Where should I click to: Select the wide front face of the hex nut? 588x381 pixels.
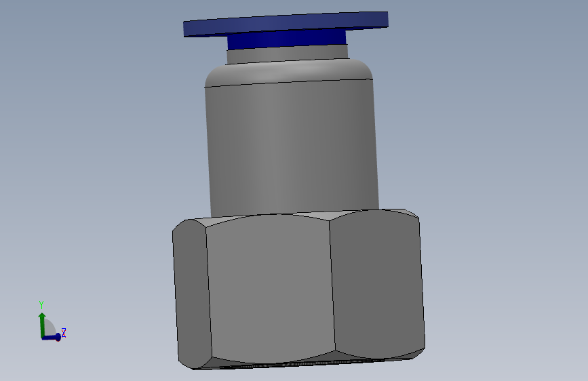[x=270, y=289]
